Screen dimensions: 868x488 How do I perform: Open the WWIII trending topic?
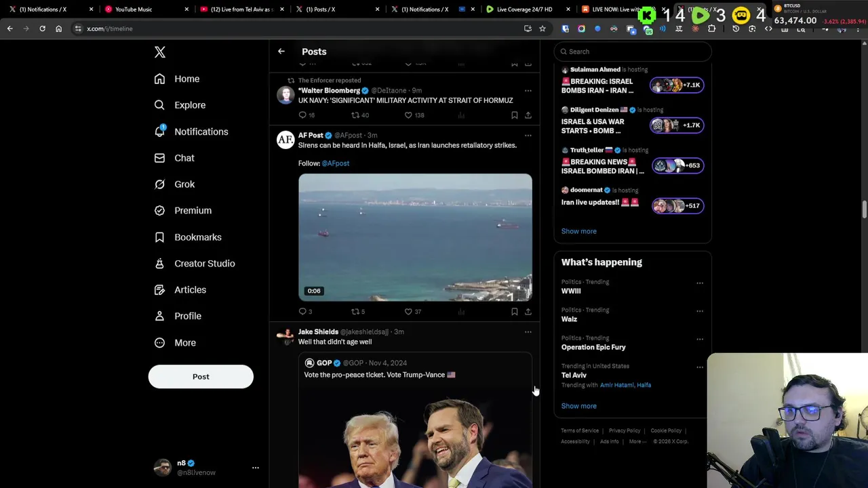point(571,291)
